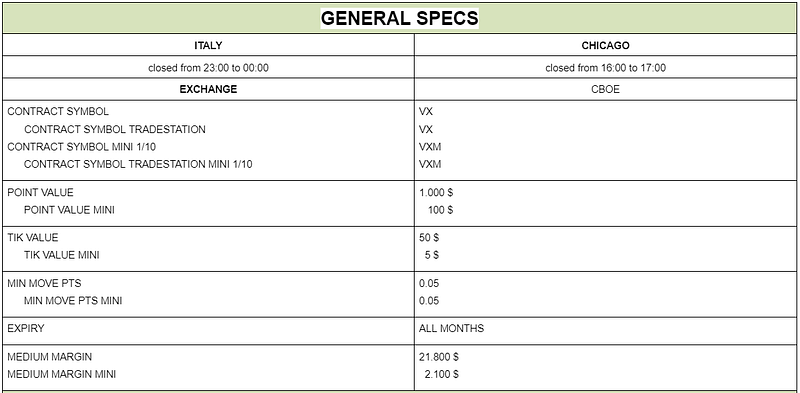Click the CBOE exchange value
The image size is (800, 393).
[x=605, y=89]
